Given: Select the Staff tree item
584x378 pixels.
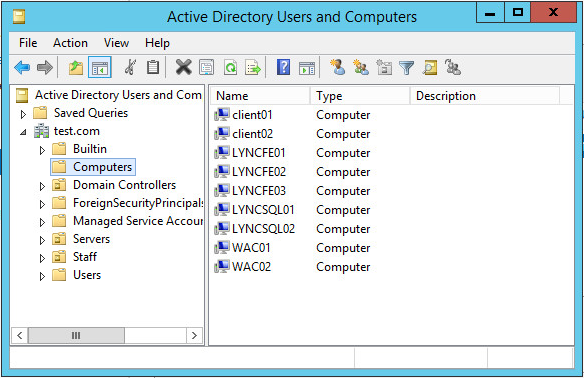Looking at the screenshot, I should tap(85, 257).
